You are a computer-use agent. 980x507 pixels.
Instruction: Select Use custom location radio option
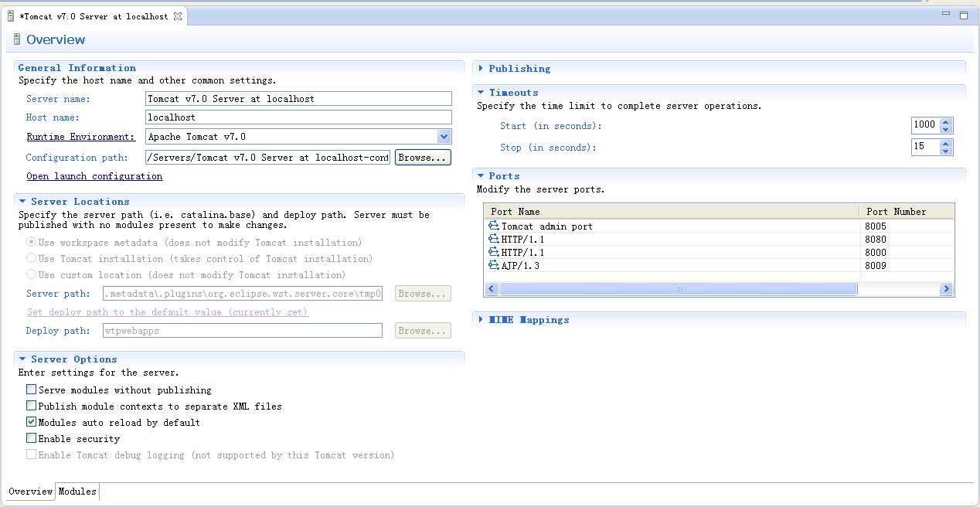coord(31,274)
